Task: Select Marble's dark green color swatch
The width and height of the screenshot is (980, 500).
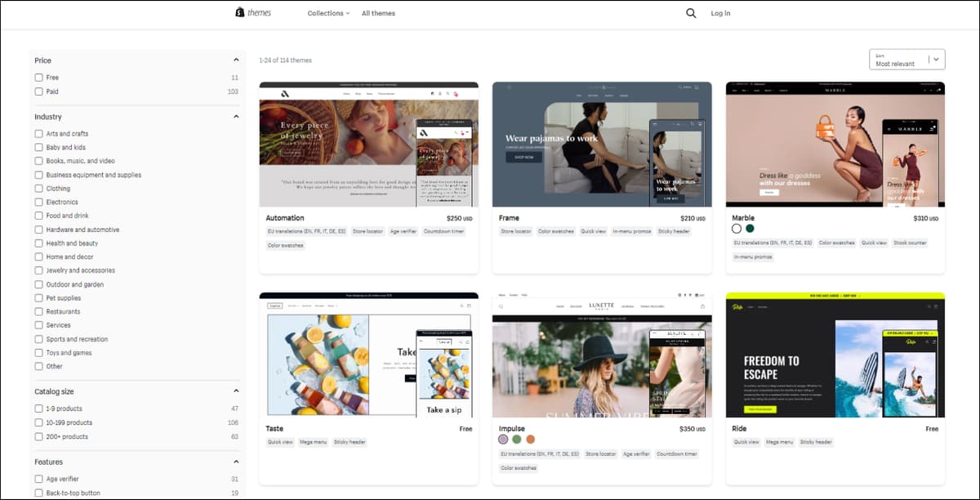Action: (750, 229)
